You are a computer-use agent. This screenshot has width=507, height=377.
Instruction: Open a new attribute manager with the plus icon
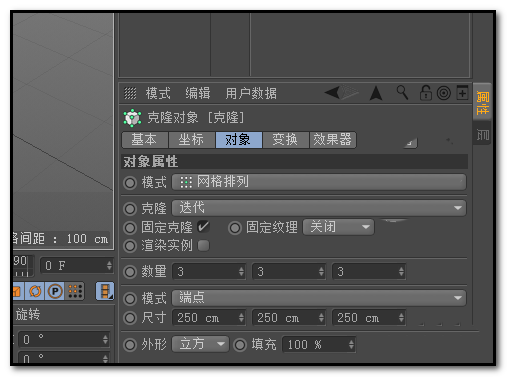462,93
